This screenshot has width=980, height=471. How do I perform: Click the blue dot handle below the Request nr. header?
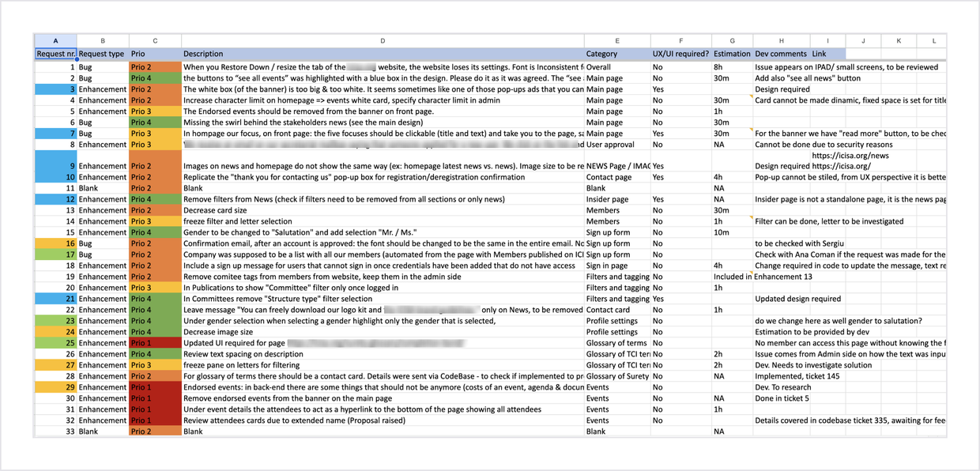(x=77, y=59)
